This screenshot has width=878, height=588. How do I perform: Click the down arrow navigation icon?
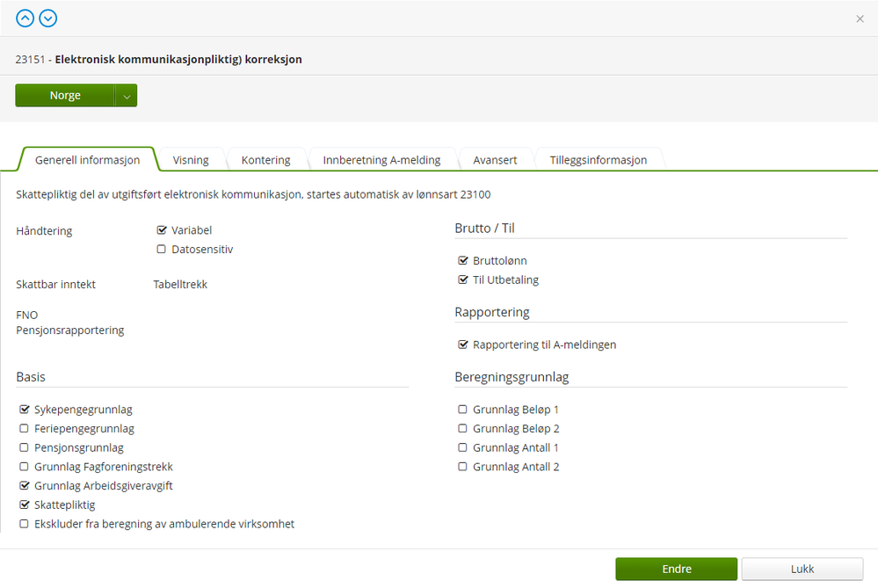pos(47,18)
